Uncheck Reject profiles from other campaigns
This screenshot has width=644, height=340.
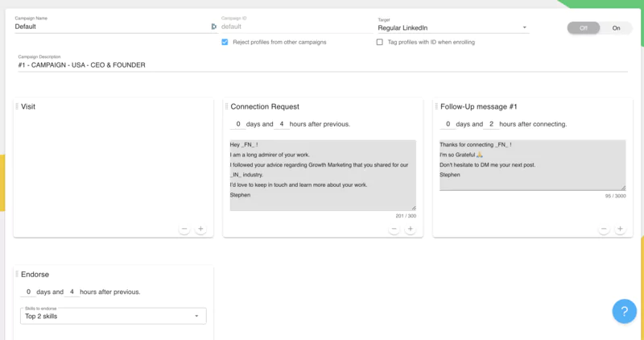(x=225, y=42)
